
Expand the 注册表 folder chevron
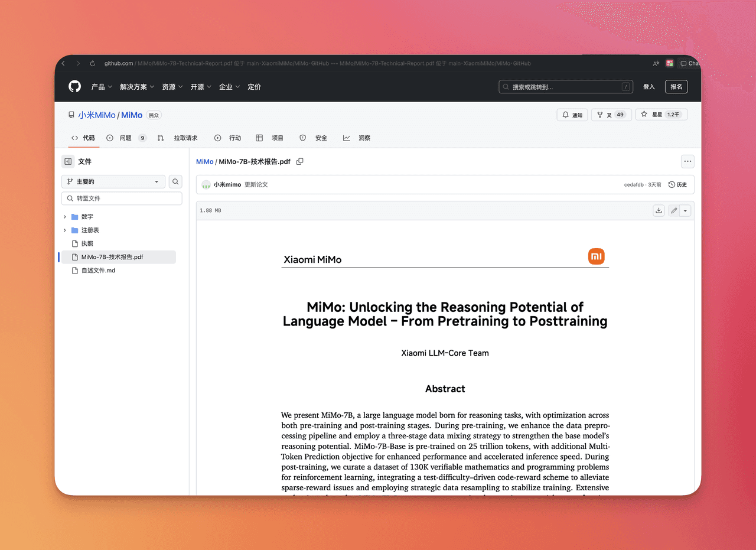point(65,230)
